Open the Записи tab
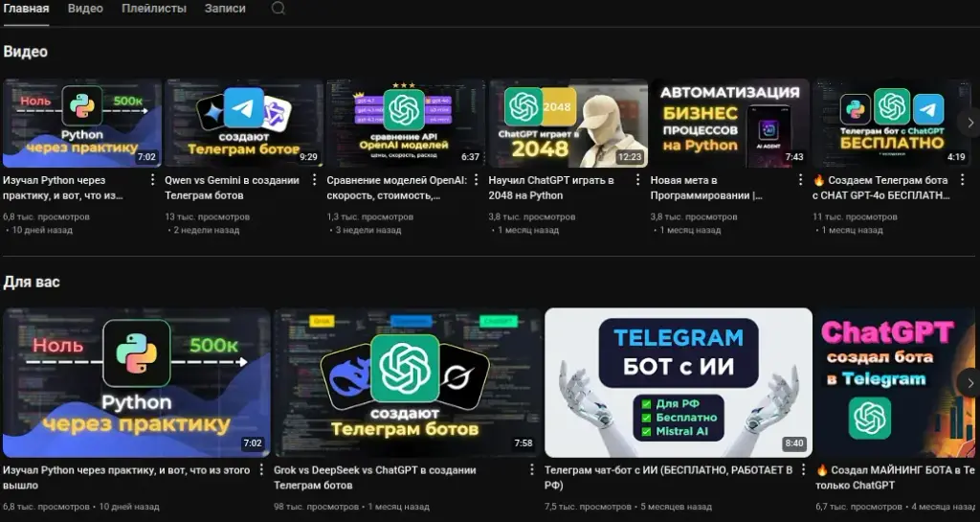 click(x=225, y=9)
